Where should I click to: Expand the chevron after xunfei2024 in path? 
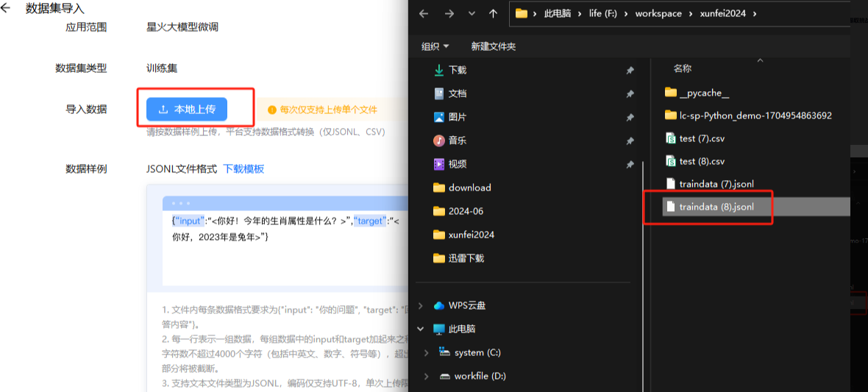pos(754,14)
